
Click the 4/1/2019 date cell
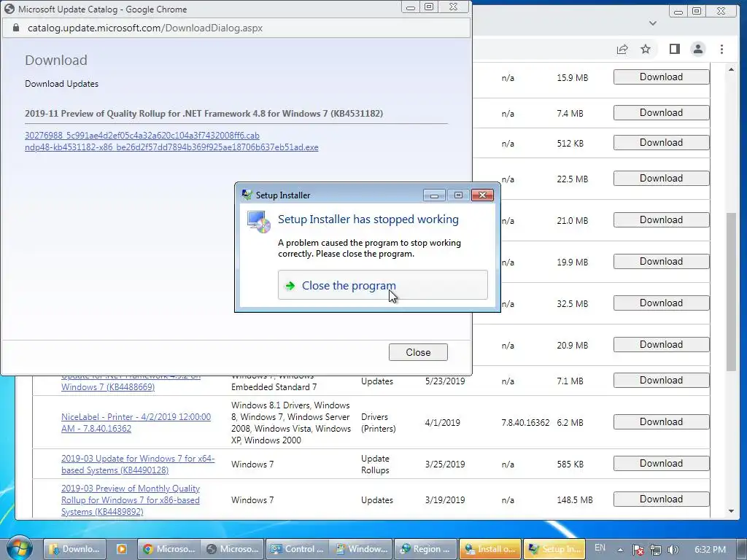[443, 422]
